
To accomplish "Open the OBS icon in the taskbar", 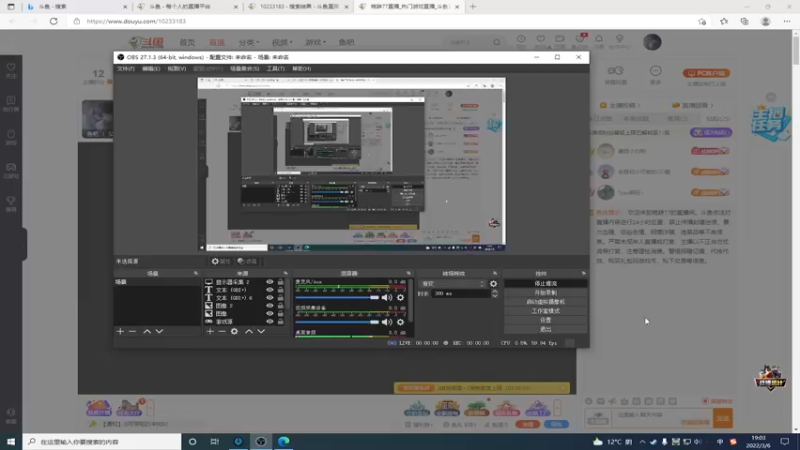I will coord(261,441).
